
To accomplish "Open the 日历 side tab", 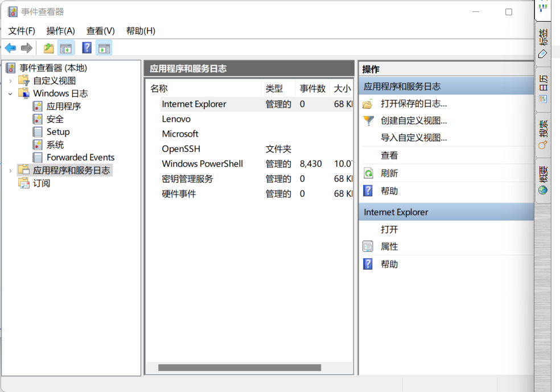I will (543, 89).
